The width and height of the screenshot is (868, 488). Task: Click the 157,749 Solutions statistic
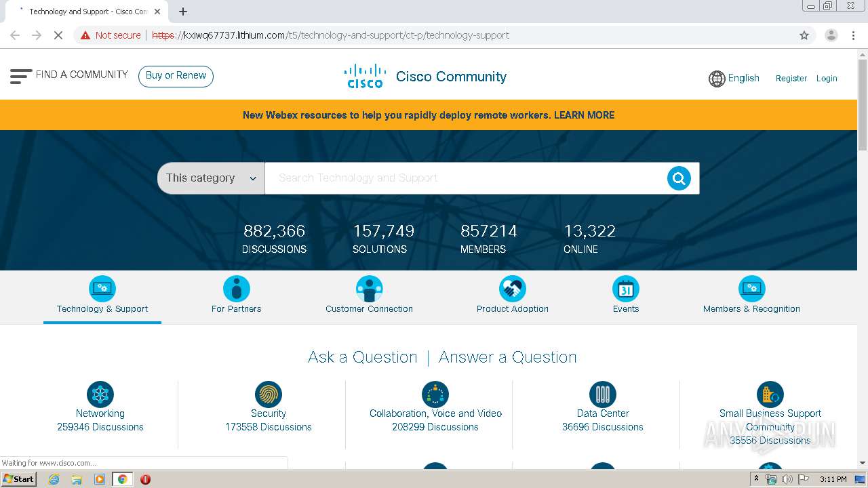[383, 239]
